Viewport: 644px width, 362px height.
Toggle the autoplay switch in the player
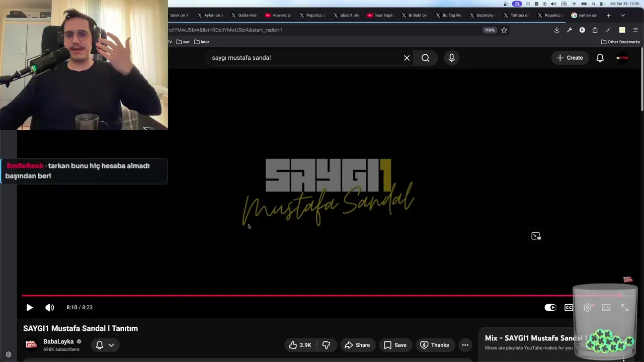pos(550,307)
